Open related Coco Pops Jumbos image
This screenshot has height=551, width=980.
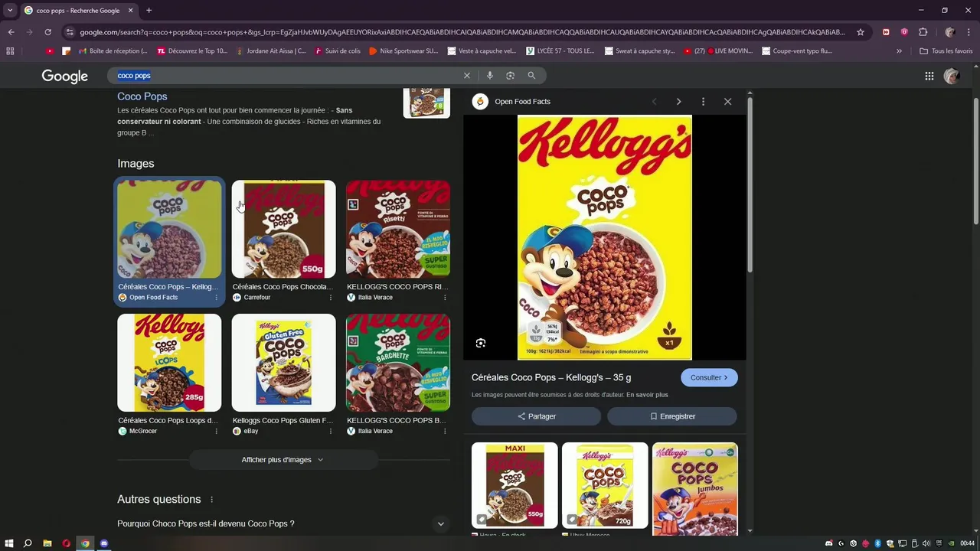point(695,489)
